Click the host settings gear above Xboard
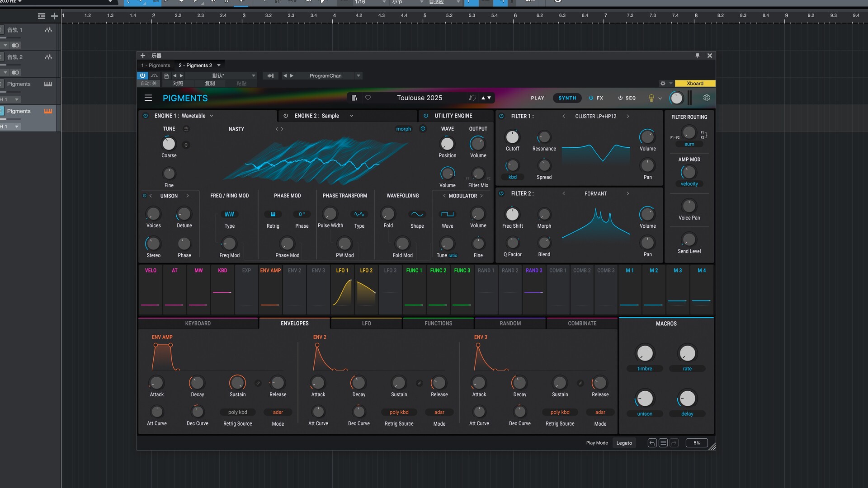 663,83
